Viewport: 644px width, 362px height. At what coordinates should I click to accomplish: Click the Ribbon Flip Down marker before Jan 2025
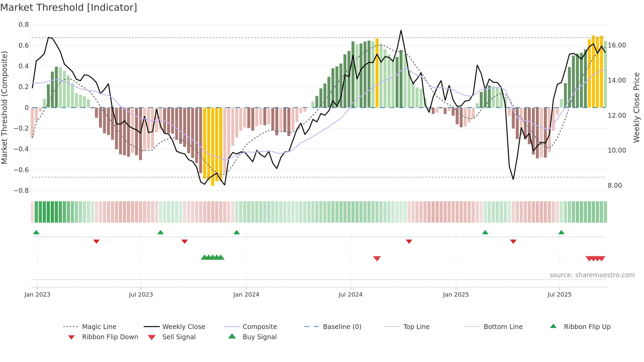[x=409, y=242]
